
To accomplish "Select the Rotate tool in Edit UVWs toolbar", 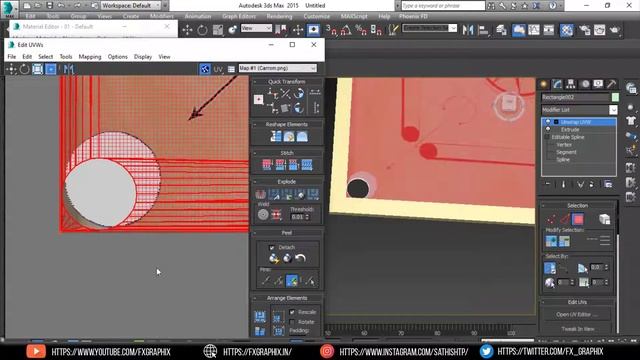I will pos(24,69).
